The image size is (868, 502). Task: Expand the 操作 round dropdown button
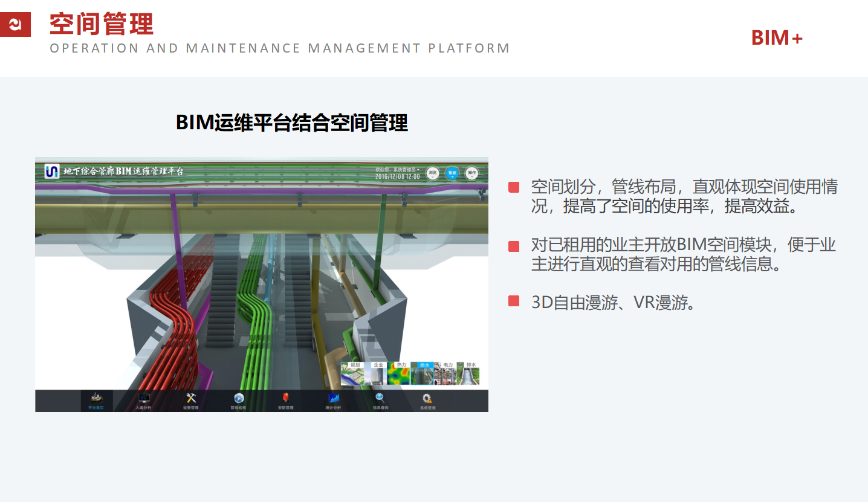472,173
